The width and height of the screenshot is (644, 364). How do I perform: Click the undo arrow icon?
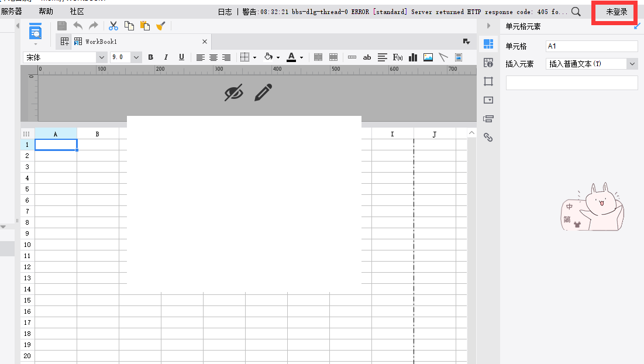(78, 26)
